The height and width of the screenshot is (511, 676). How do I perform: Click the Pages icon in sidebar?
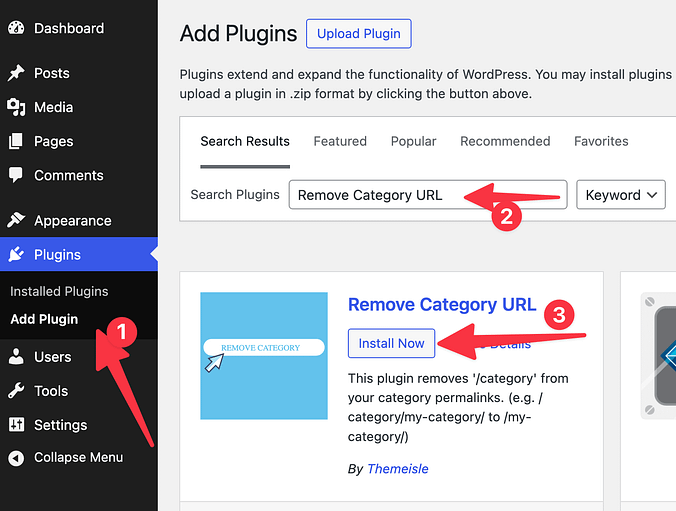(16, 141)
